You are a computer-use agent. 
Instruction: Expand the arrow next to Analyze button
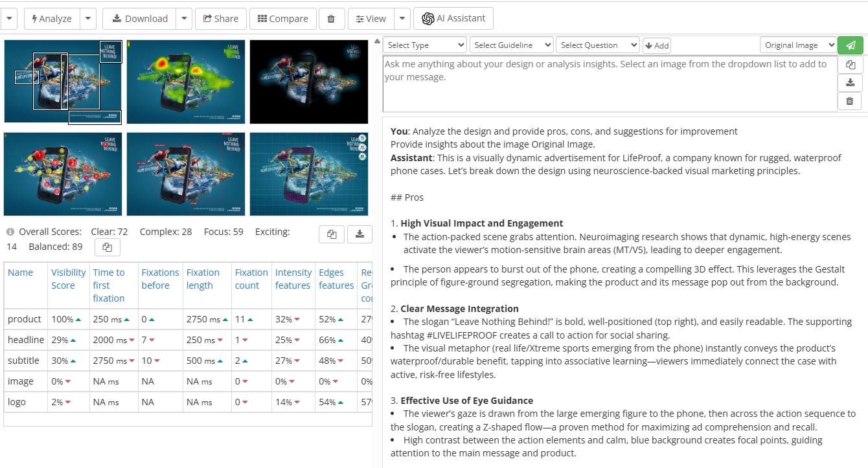pos(89,19)
